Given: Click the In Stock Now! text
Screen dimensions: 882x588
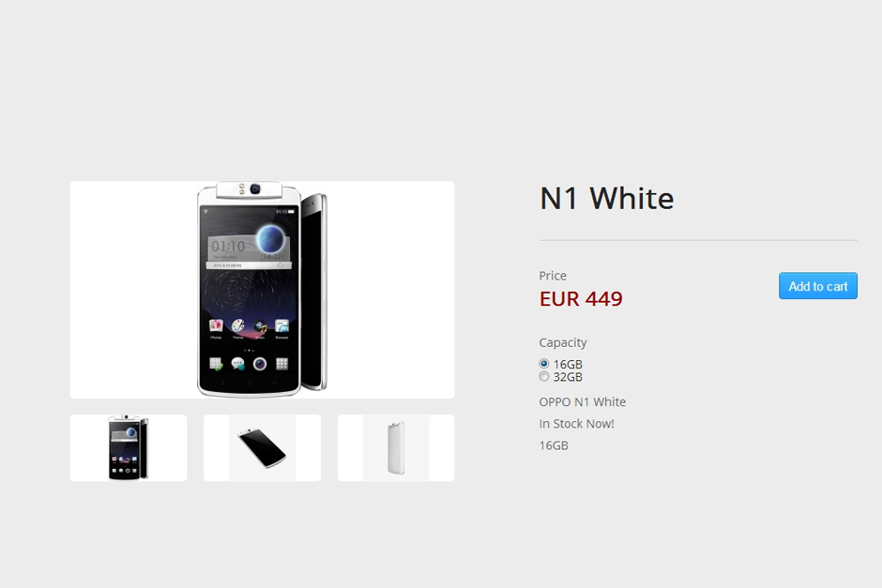Looking at the screenshot, I should click(x=576, y=423).
